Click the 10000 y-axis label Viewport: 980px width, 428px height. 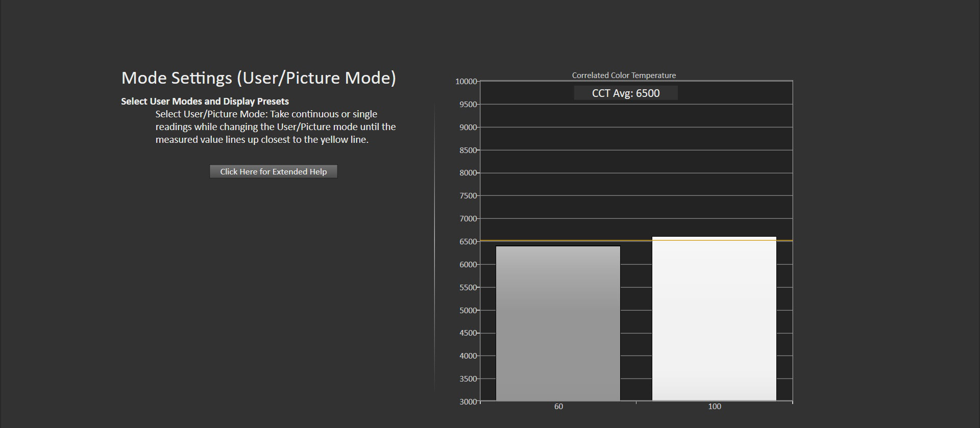[x=466, y=82]
